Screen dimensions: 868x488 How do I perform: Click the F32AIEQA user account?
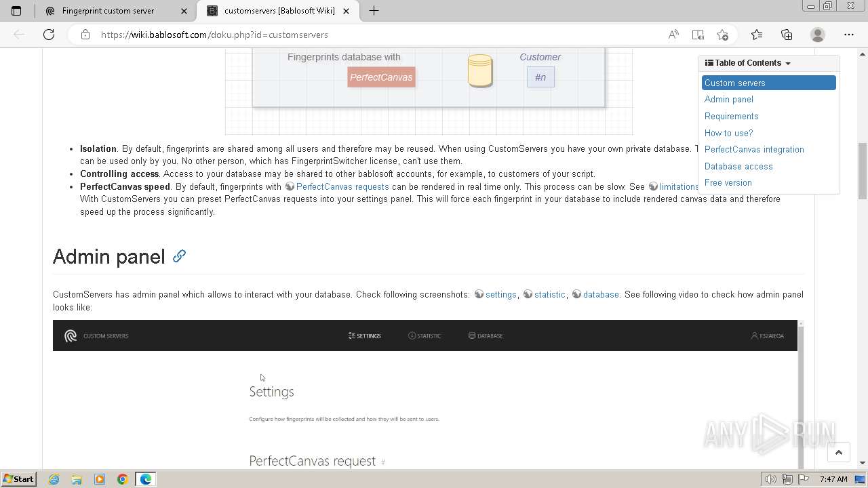tap(768, 336)
